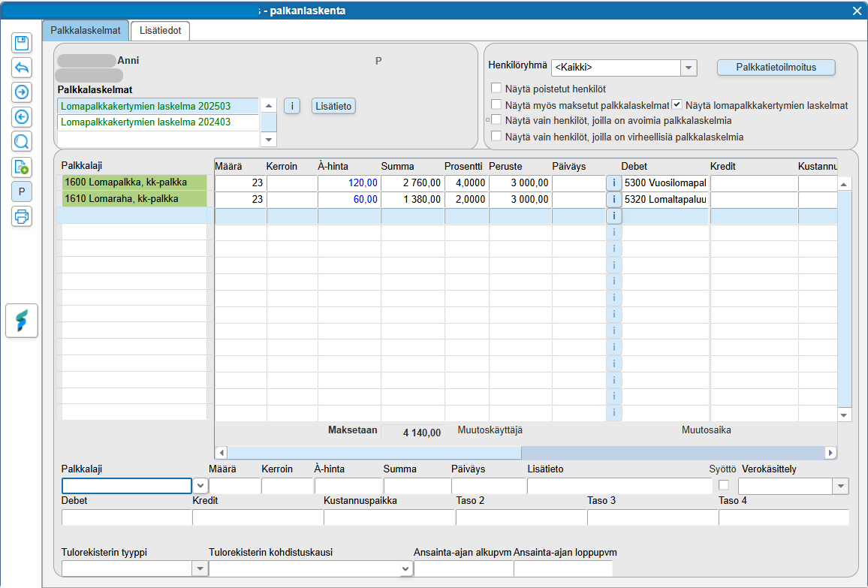
Task: Enable 'Näytä poistetut henkilöt' checkbox
Action: pos(496,89)
